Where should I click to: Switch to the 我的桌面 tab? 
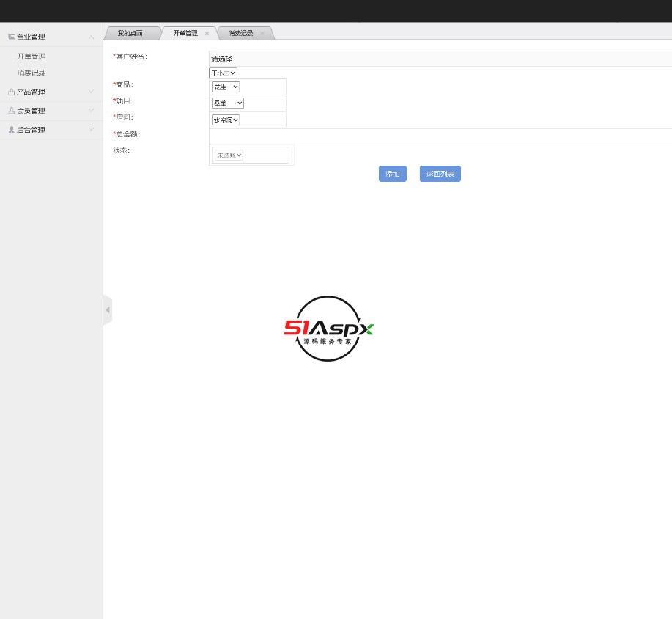click(130, 33)
